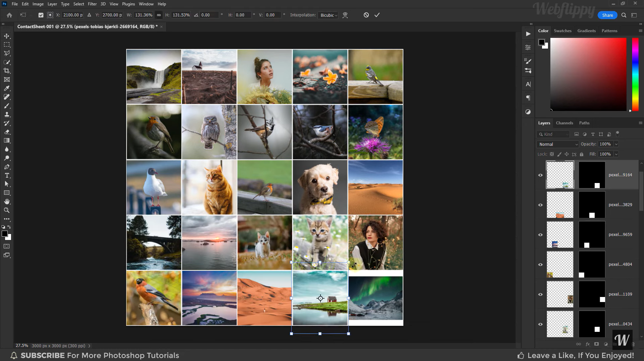The width and height of the screenshot is (644, 361).
Task: Switch to the Channels tab
Action: [564, 123]
